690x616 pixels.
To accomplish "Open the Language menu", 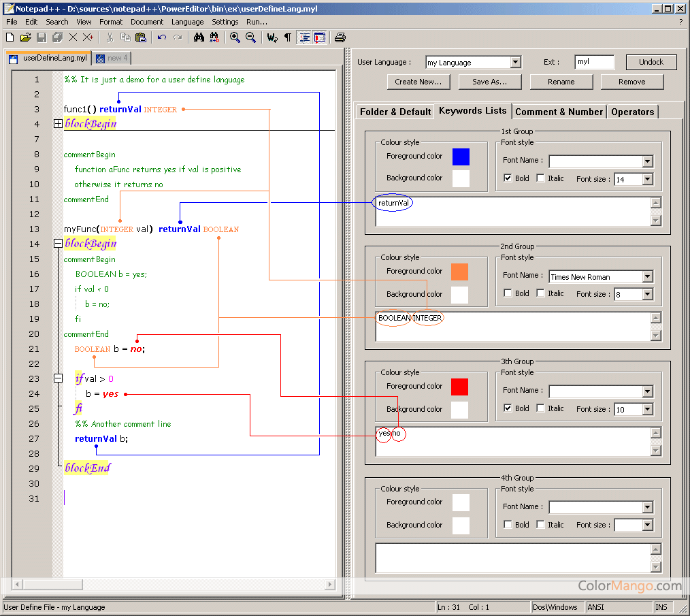I will coord(187,22).
